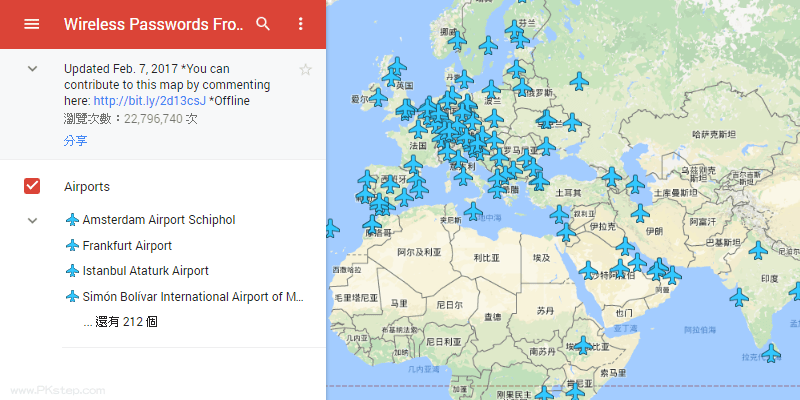The width and height of the screenshot is (800, 400).
Task: Star this map with the star icon
Action: (x=305, y=70)
